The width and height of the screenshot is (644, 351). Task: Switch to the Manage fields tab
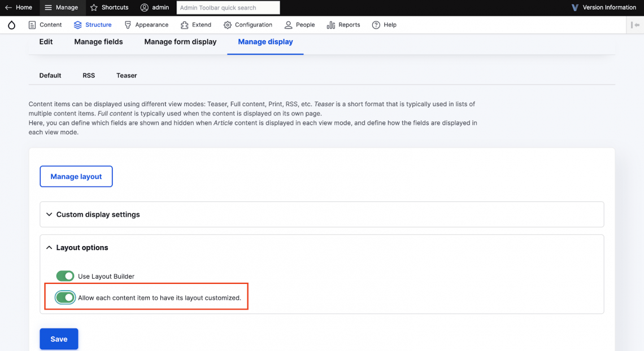coord(98,42)
